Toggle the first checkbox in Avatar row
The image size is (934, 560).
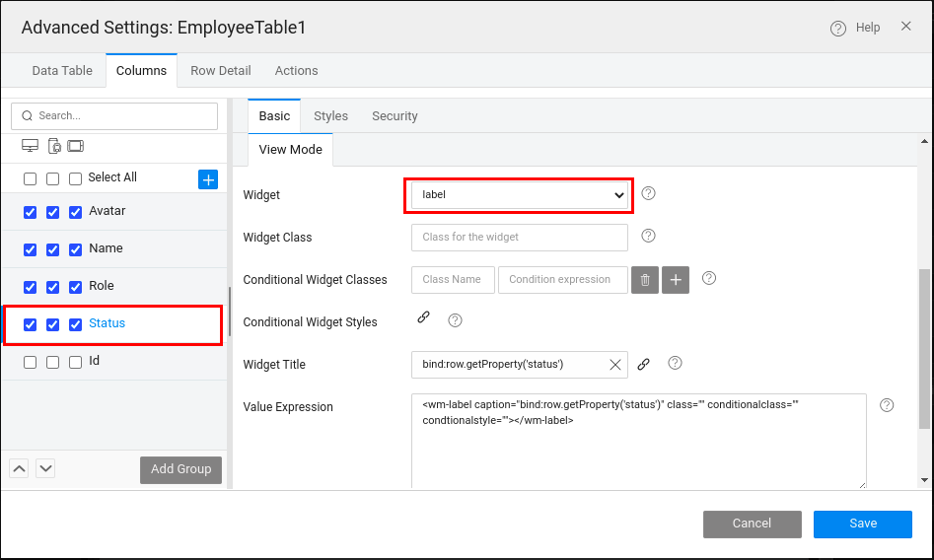point(30,212)
